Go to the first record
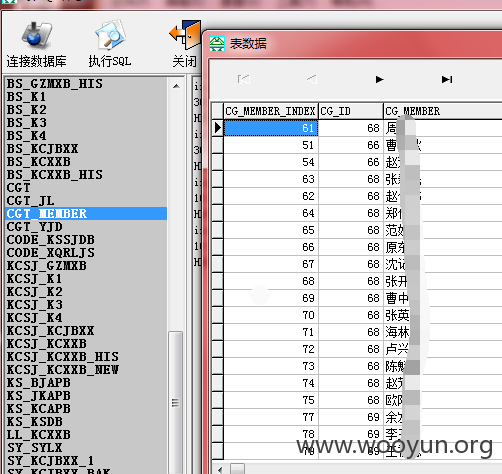 (x=244, y=79)
